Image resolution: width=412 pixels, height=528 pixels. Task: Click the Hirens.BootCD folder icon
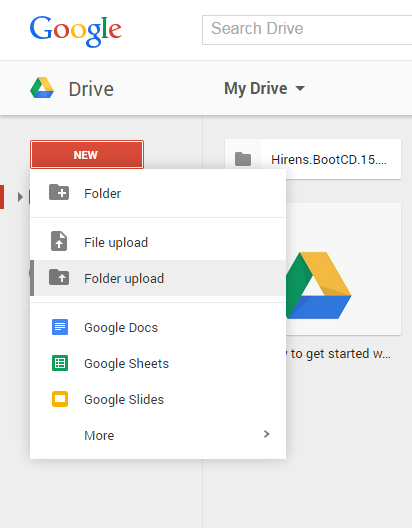tap(243, 159)
